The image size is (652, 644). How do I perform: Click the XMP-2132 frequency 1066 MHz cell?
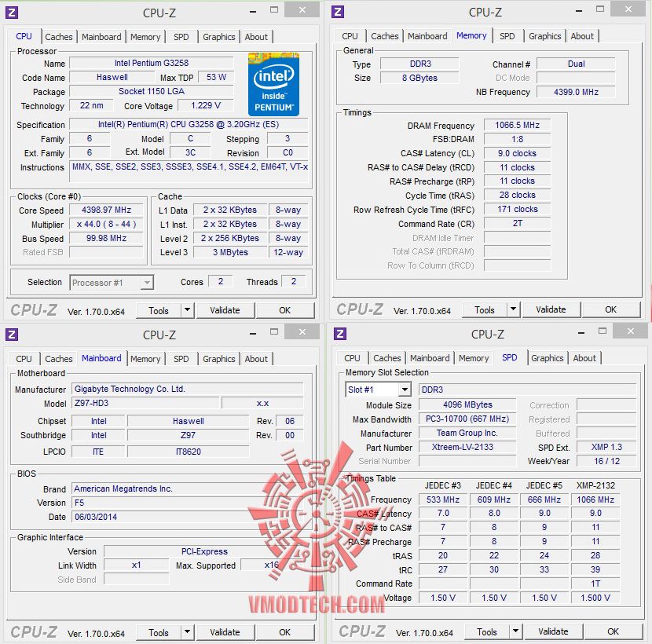[595, 499]
